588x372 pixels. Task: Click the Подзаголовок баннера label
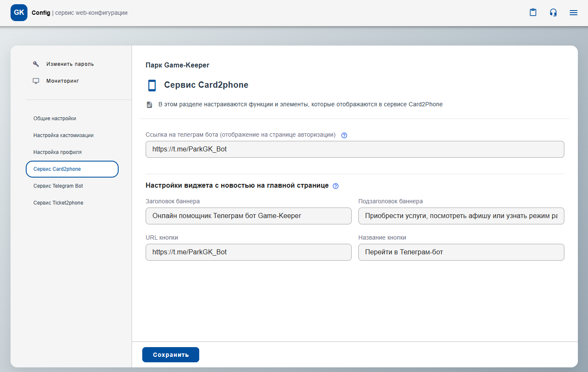(x=390, y=201)
